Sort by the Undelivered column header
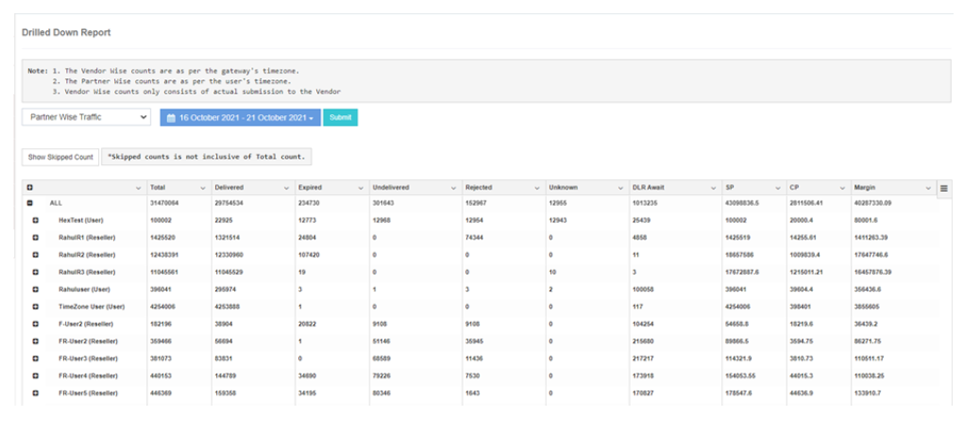Screen dimensions: 980x433 coord(390,188)
